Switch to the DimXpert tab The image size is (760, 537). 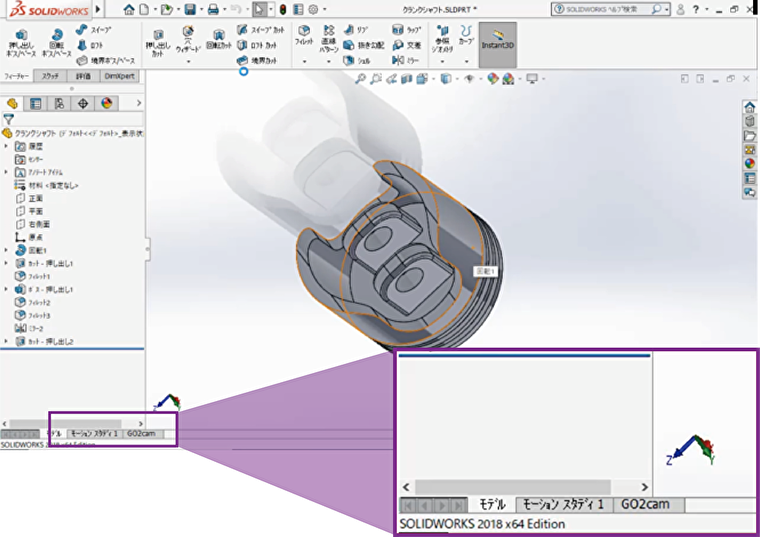(119, 76)
